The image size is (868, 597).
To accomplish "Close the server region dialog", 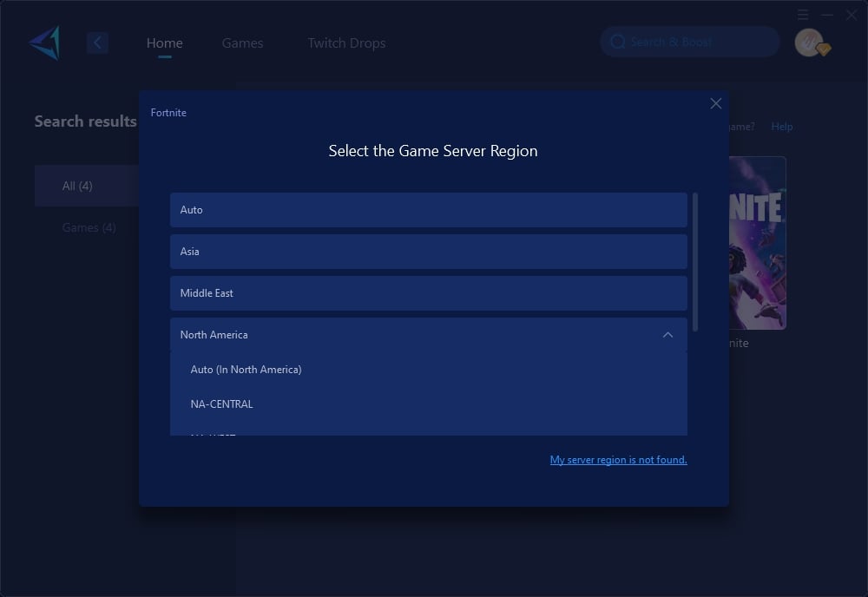I will tap(715, 103).
